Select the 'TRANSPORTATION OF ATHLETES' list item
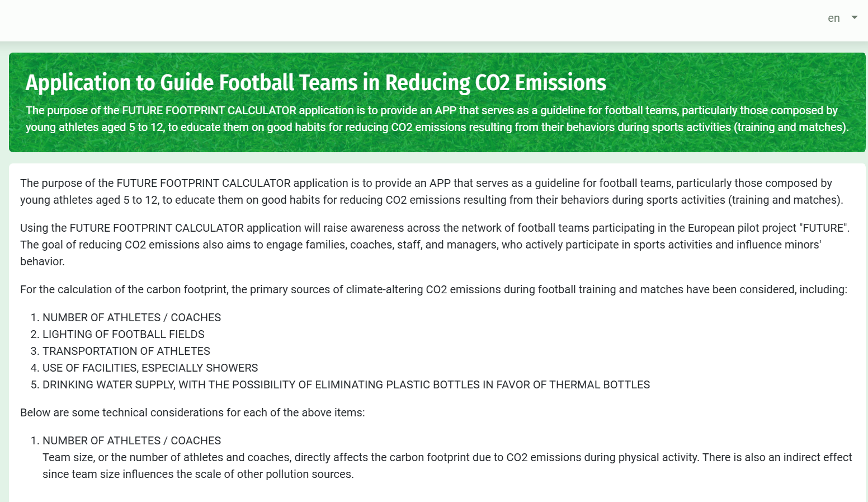868x502 pixels. click(x=126, y=351)
